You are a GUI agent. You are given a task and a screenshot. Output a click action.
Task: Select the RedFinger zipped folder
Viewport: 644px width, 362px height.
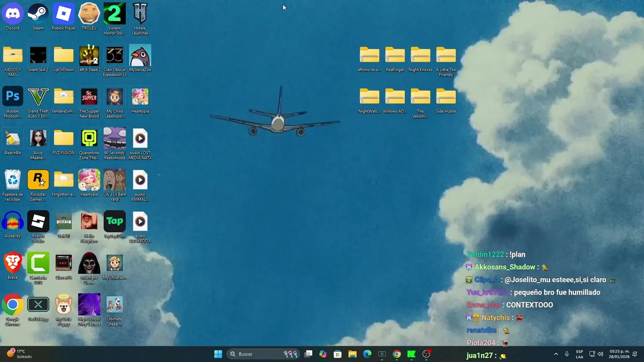[x=395, y=59]
